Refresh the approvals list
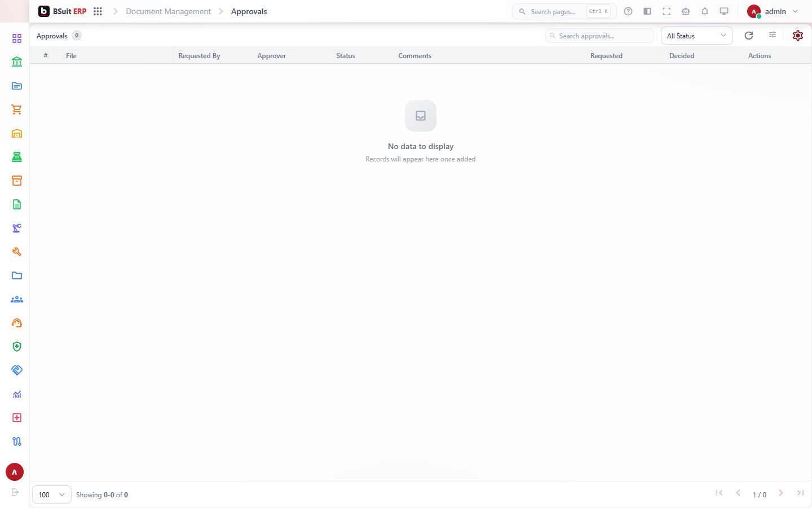This screenshot has height=508, width=812. [749, 36]
